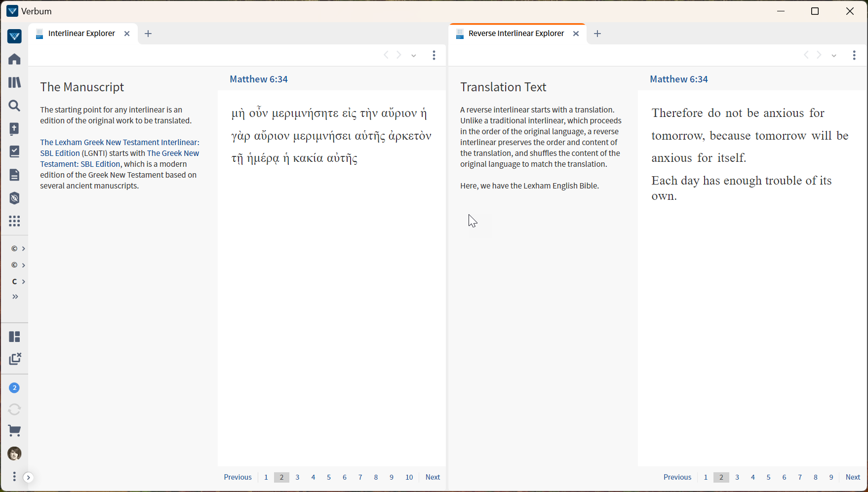
Task: Expand the first copyright shortcut chevron
Action: tap(23, 249)
